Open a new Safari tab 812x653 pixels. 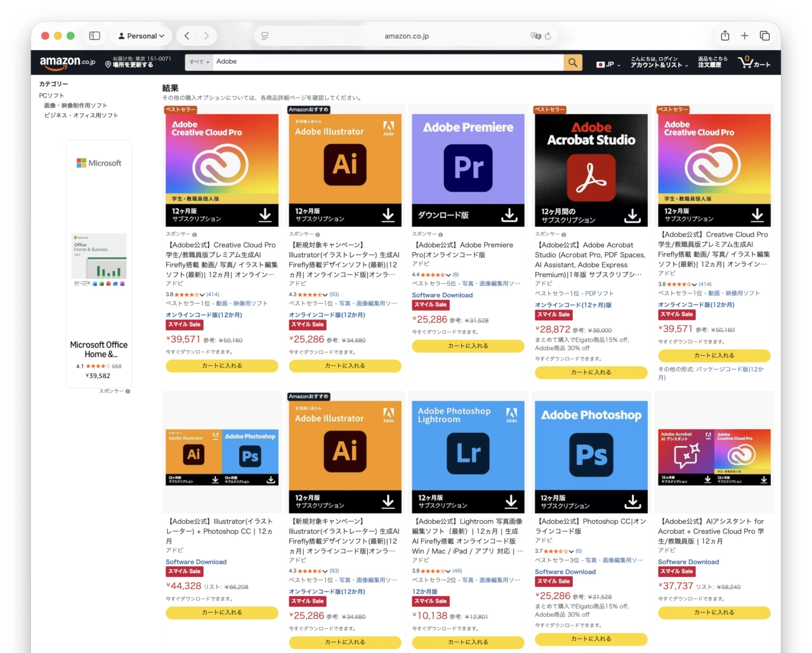(x=745, y=36)
